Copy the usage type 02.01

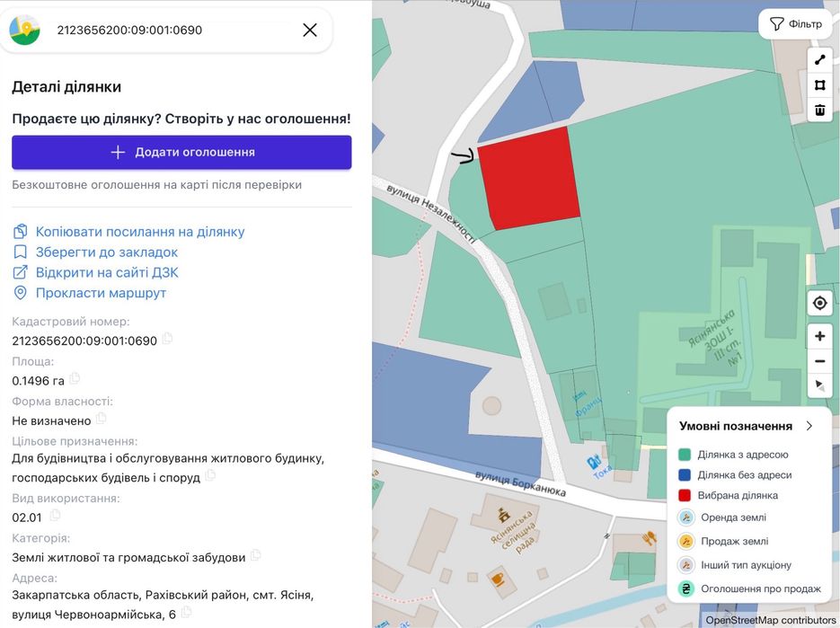point(55,515)
